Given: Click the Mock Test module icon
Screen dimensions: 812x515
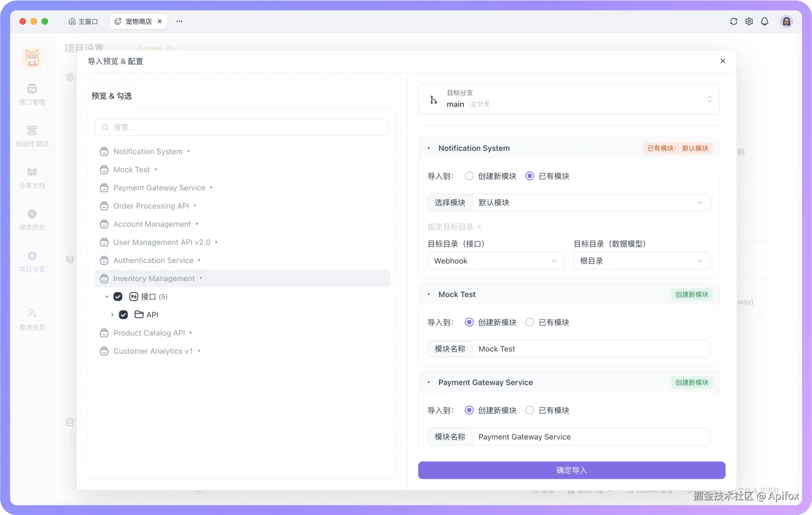Looking at the screenshot, I should [104, 169].
